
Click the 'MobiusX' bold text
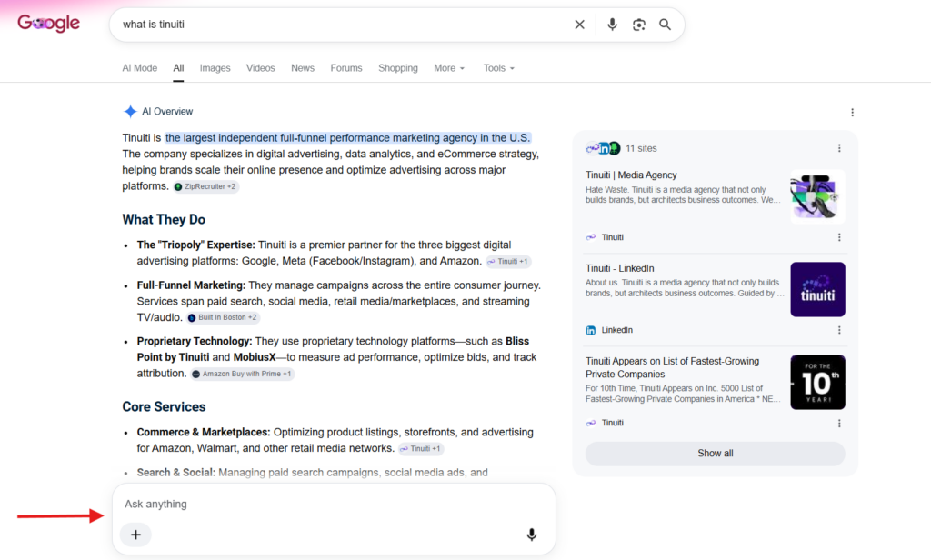[255, 357]
